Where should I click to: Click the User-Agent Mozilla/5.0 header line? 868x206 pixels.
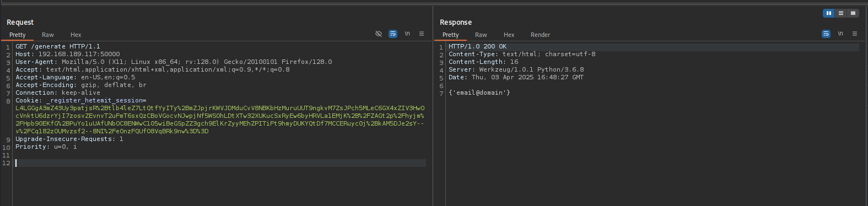pos(174,62)
